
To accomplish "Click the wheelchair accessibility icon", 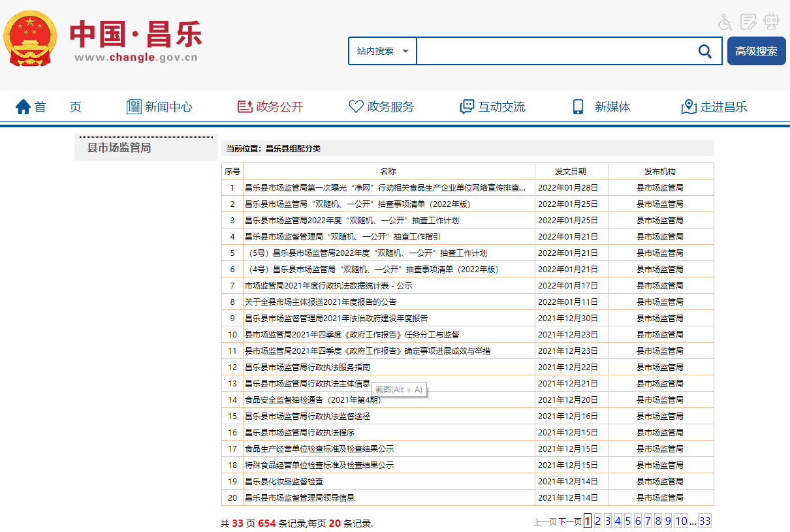I will (725, 22).
